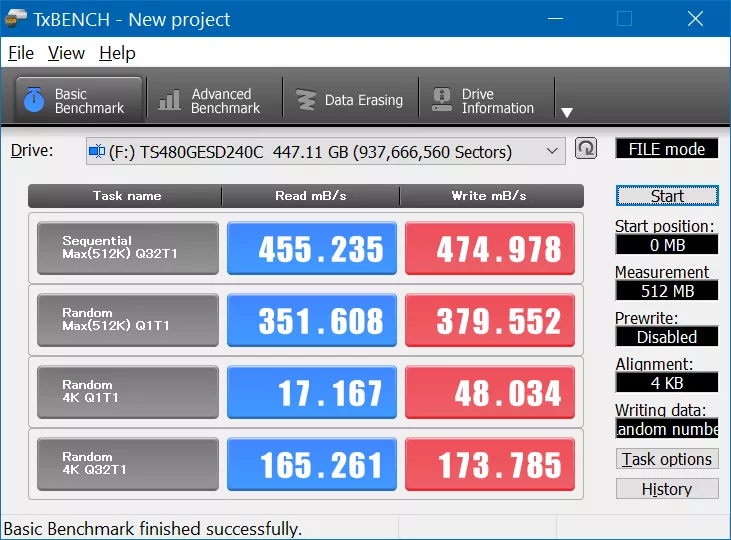This screenshot has width=731, height=540.
Task: Click the Write mB/s column header
Action: 490,196
